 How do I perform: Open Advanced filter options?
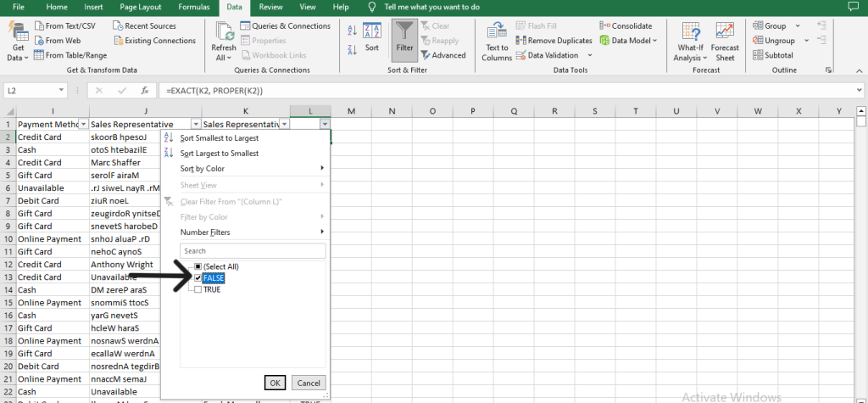443,55
